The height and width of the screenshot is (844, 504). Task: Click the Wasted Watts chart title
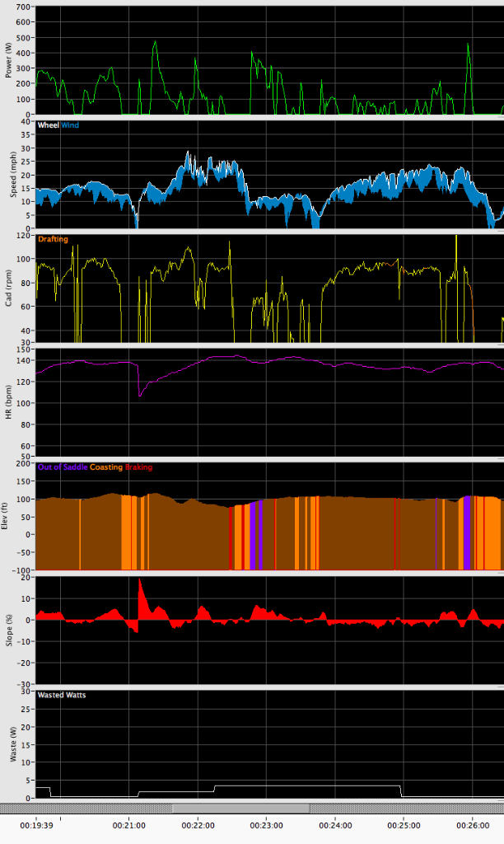(x=62, y=695)
